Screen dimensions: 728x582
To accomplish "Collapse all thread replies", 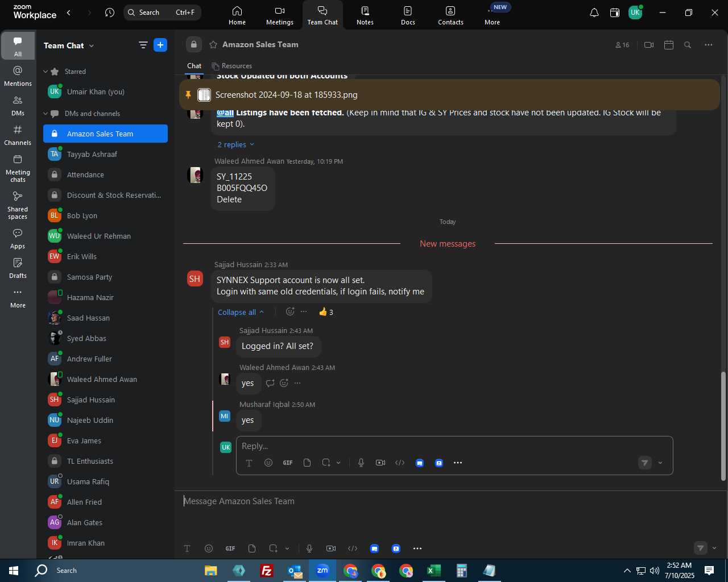I will coord(241,312).
